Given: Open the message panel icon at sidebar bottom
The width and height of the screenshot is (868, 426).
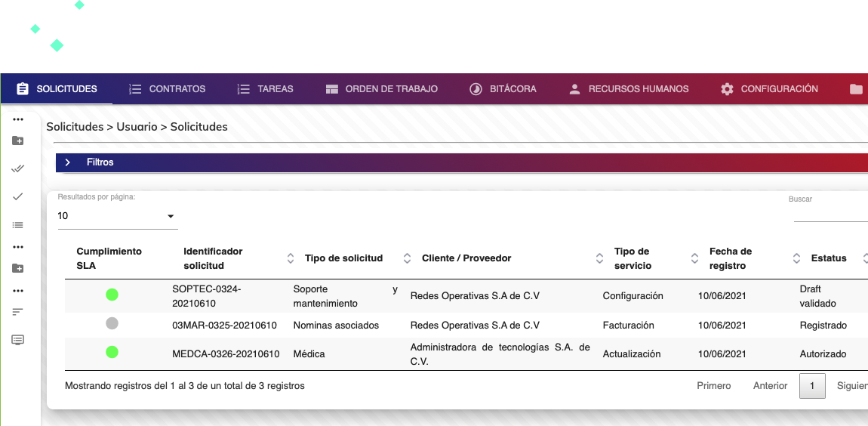Looking at the screenshot, I should (x=18, y=340).
